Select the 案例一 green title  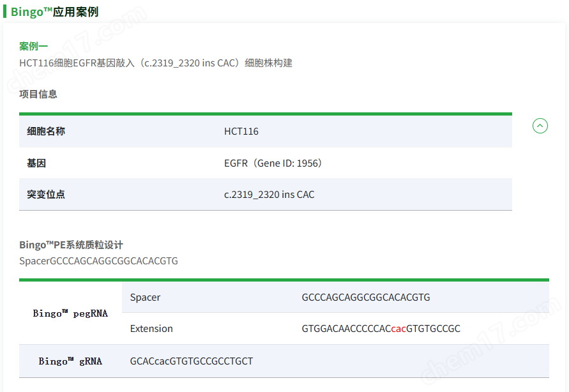[x=33, y=47]
